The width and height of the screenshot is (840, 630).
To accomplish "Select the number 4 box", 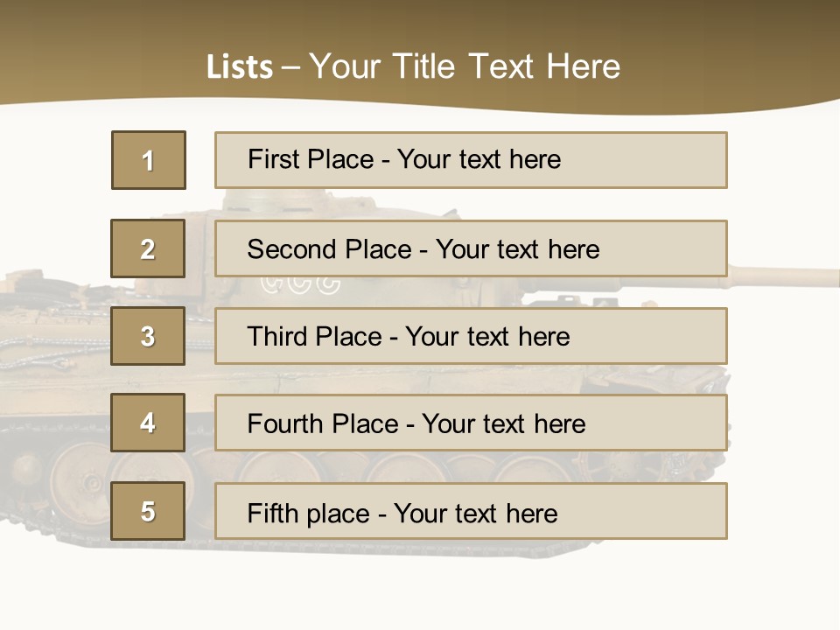I will tap(148, 423).
